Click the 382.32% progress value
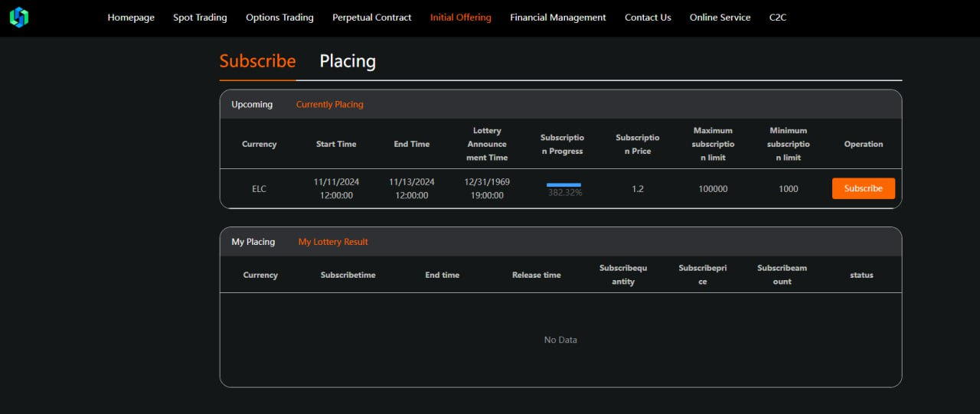 [565, 193]
